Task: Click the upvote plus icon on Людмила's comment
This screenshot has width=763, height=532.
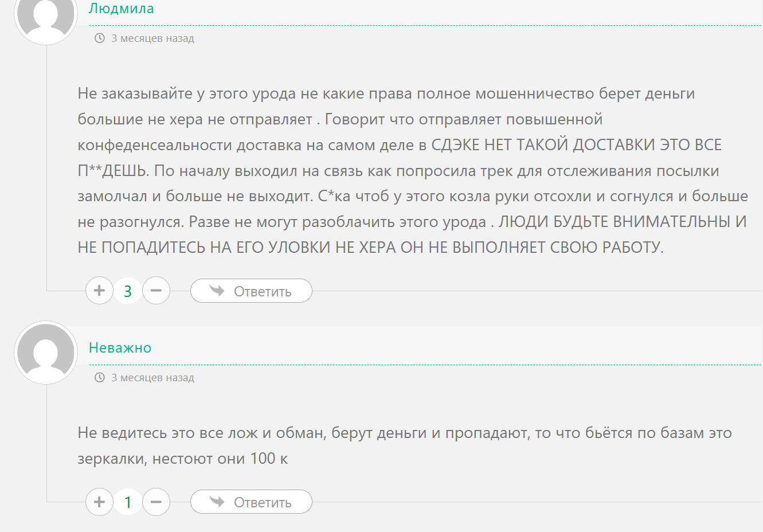Action: pos(99,291)
